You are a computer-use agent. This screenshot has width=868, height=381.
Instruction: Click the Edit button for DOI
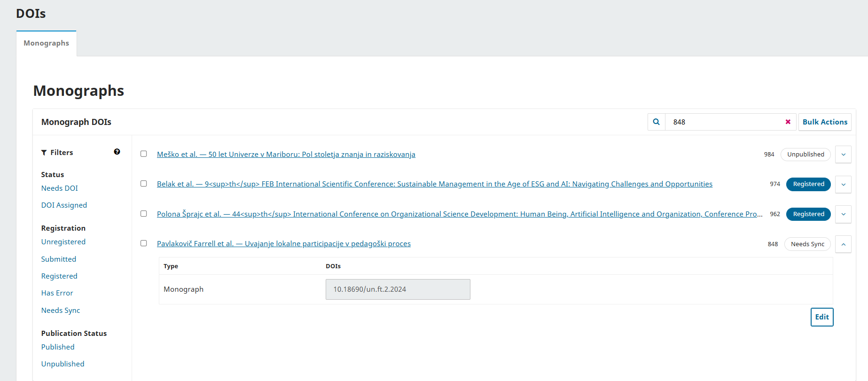click(821, 317)
